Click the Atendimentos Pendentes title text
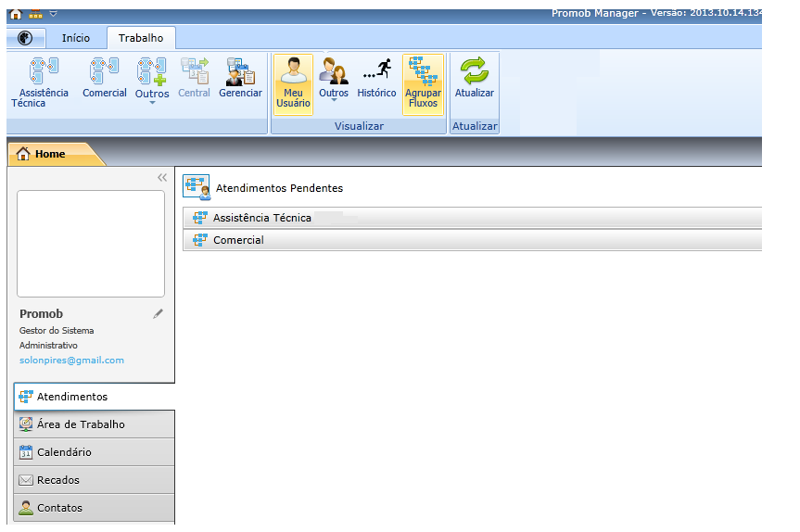 point(279,188)
